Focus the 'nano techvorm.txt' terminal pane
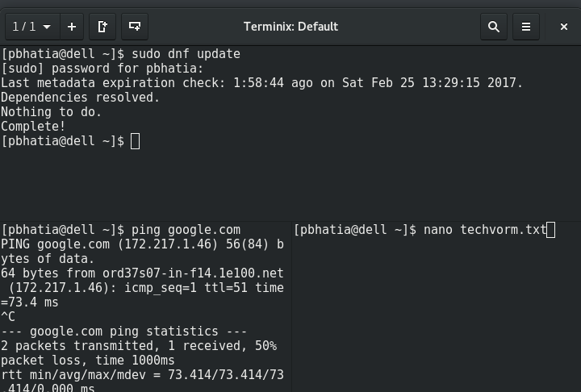This screenshot has width=581, height=392. pyautogui.click(x=436, y=307)
